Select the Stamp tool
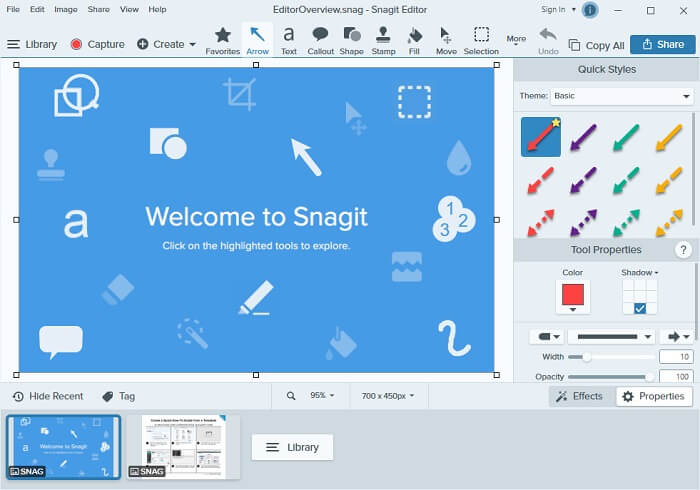The height and width of the screenshot is (490, 700). click(383, 41)
